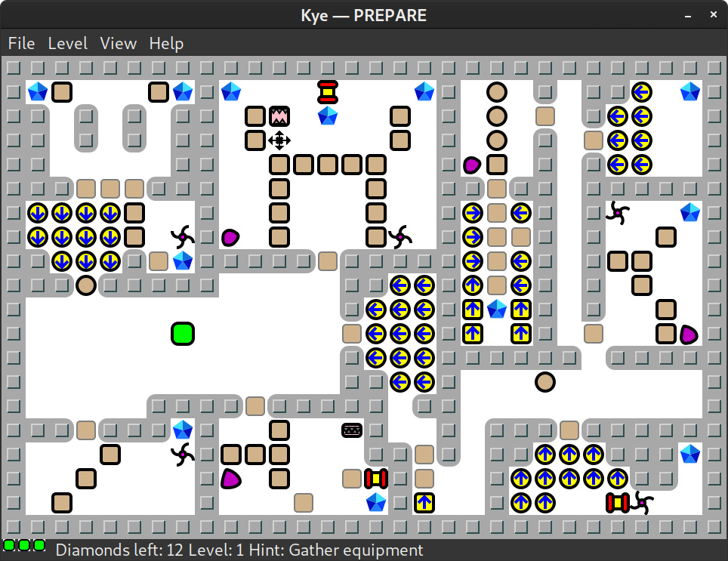Viewport: 728px width, 561px height.
Task: Click the 'Kye — PREPARE' window title
Action: pyautogui.click(x=363, y=15)
